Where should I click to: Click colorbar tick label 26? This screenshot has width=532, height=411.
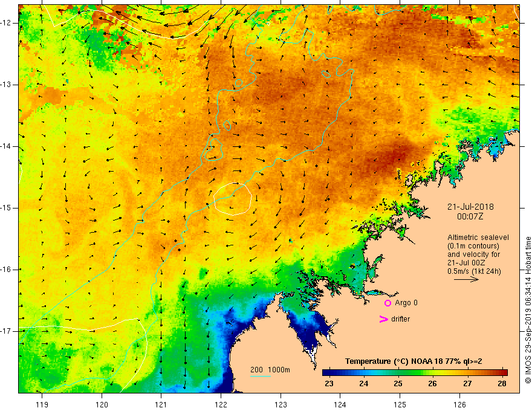click(x=432, y=384)
